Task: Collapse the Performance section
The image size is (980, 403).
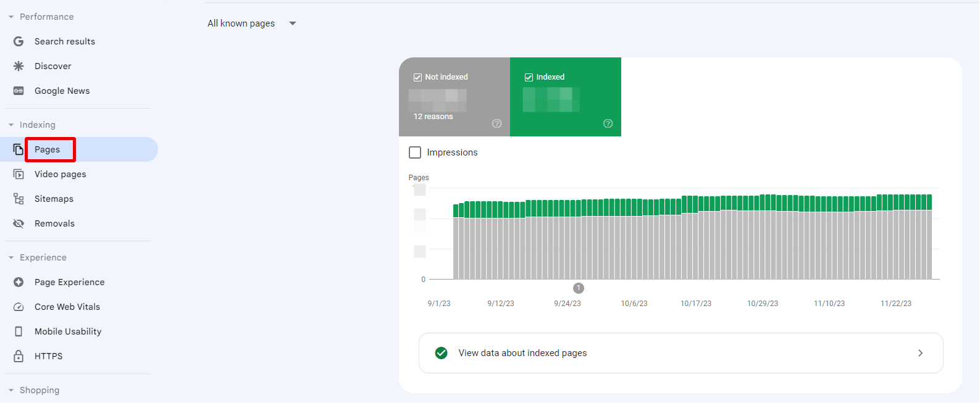Action: (x=11, y=17)
